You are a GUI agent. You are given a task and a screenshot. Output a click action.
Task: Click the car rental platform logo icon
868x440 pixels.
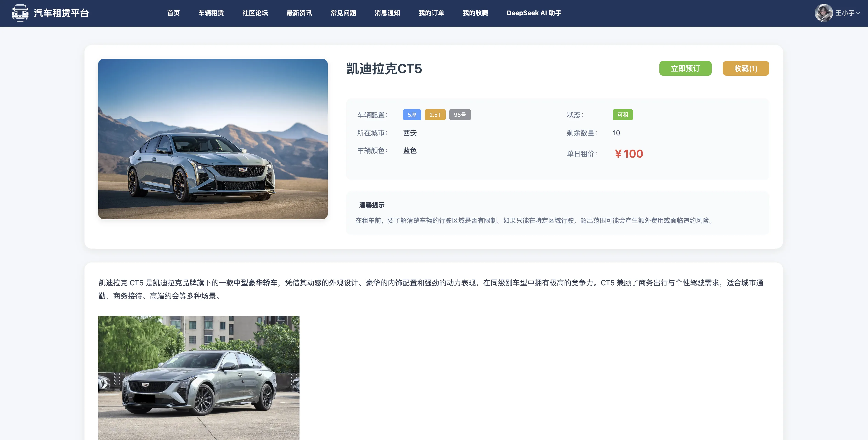[x=20, y=13]
